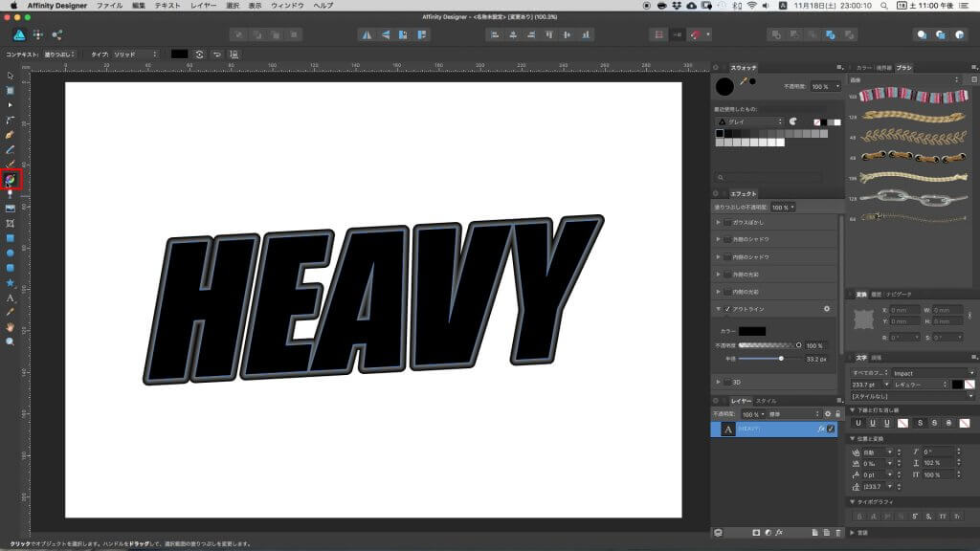
Task: Click delete layer trash icon
Action: click(838, 533)
